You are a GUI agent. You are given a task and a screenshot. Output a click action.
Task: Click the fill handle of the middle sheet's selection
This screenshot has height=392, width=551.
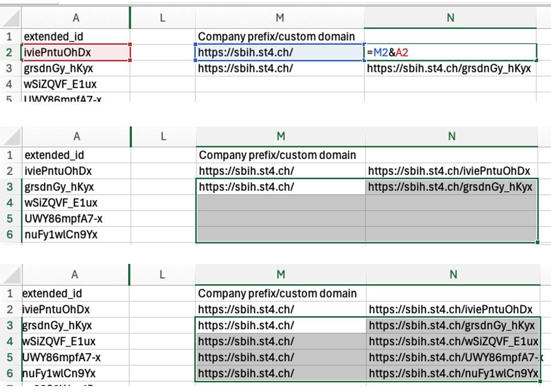tap(537, 242)
